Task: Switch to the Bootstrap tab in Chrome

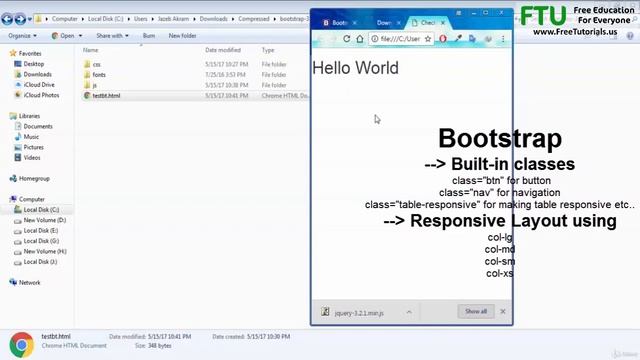Action: (336, 23)
